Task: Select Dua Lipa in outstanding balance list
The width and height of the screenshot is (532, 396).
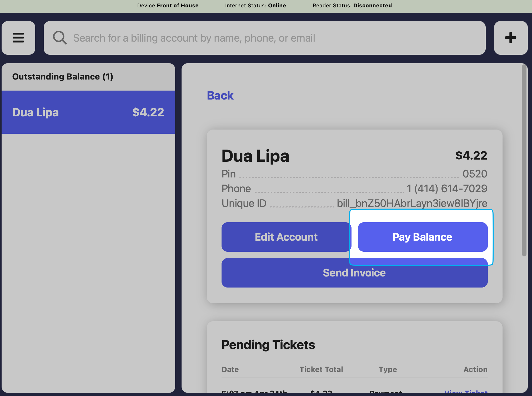Action: coord(88,112)
